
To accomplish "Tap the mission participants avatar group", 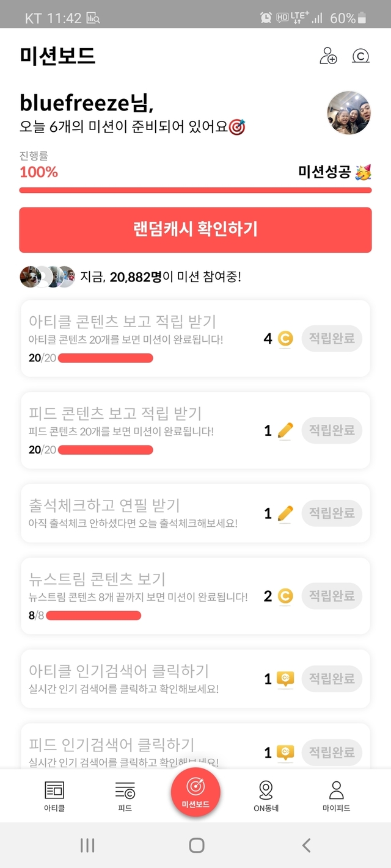I will click(47, 277).
